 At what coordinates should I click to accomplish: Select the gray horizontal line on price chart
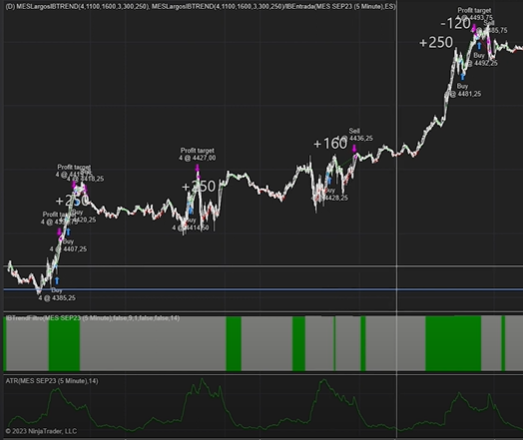click(263, 266)
